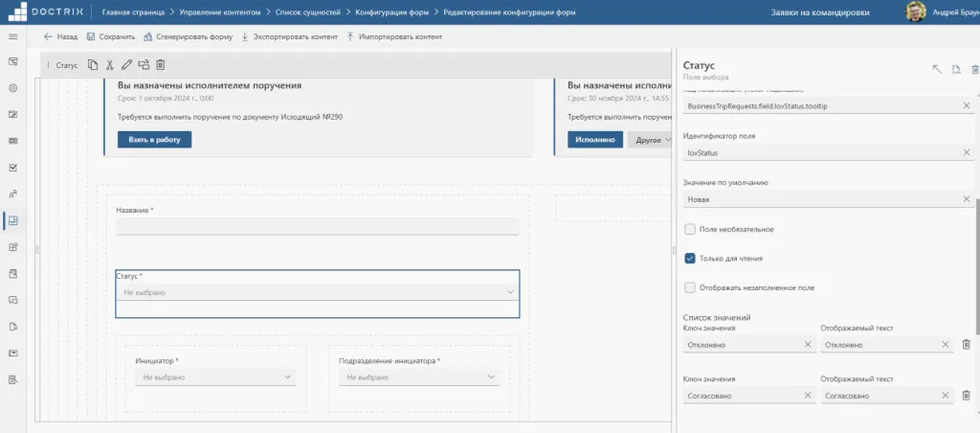
Task: Clear the Согласовано display text field
Action: tap(945, 396)
